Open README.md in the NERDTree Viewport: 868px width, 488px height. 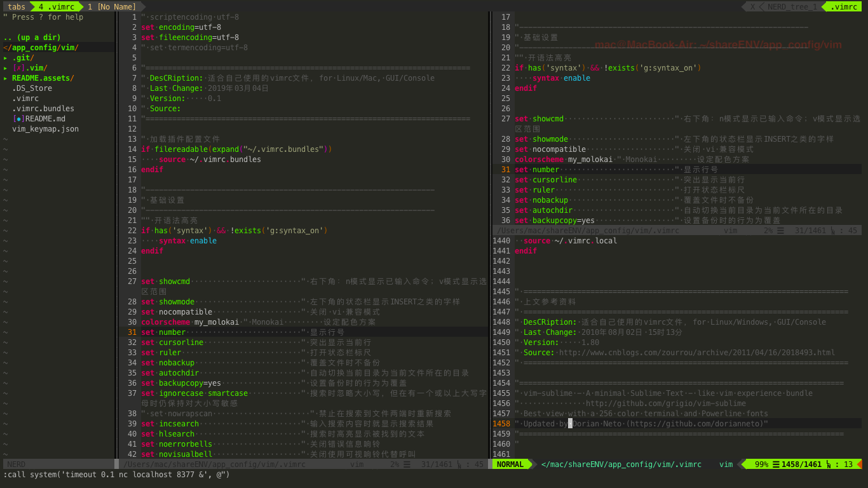(45, 119)
